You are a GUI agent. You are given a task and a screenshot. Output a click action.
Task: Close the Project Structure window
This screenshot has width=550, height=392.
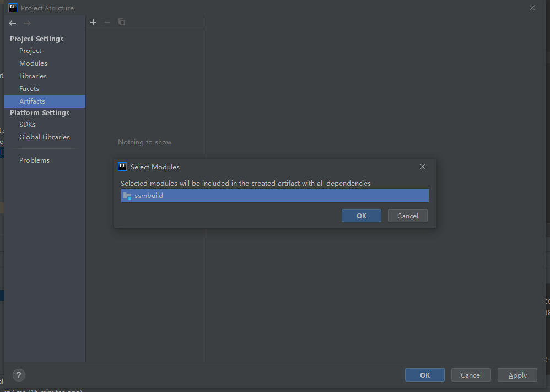[x=532, y=8]
